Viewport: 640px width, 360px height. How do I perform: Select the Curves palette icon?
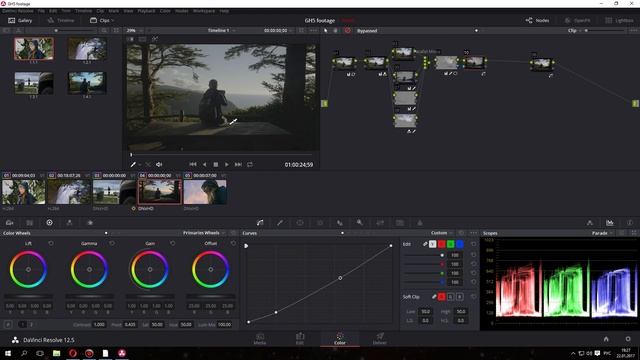(260, 223)
